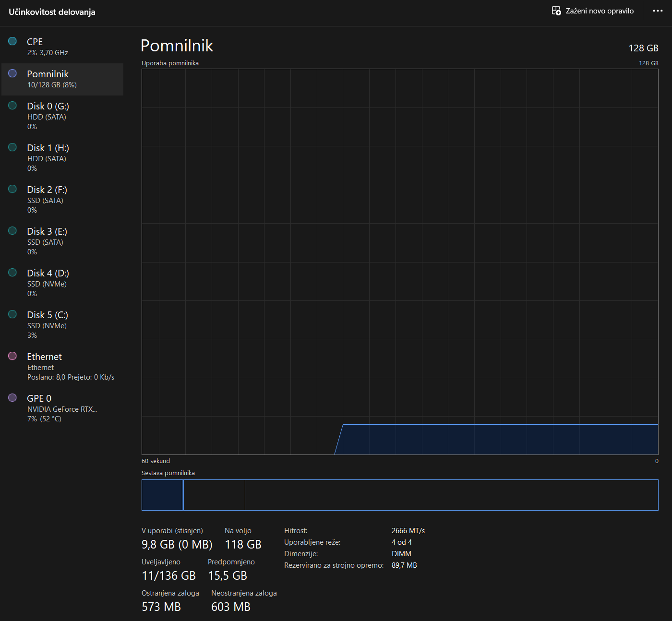672x621 pixels.
Task: Click the 128 GB total memory label
Action: pos(643,48)
